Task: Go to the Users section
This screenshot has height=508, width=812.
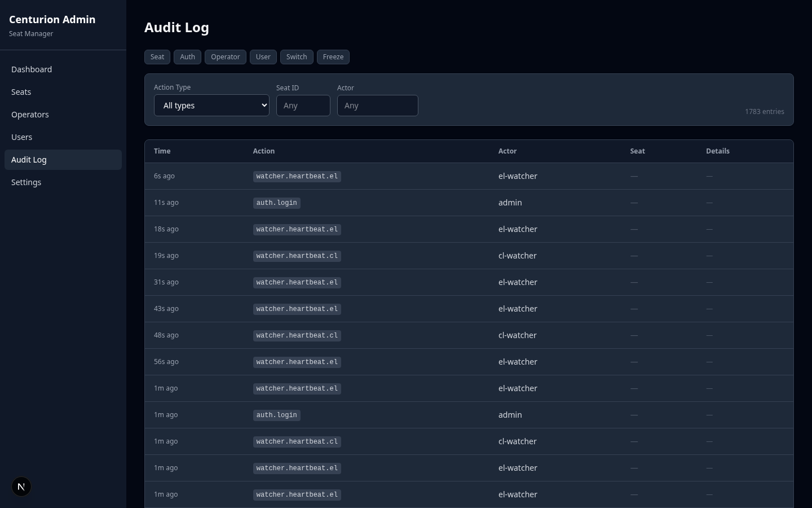Action: click(x=21, y=137)
